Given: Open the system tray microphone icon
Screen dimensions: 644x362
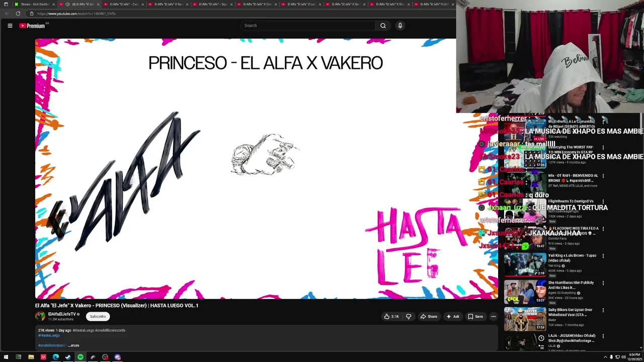Looking at the screenshot, I should 611,357.
